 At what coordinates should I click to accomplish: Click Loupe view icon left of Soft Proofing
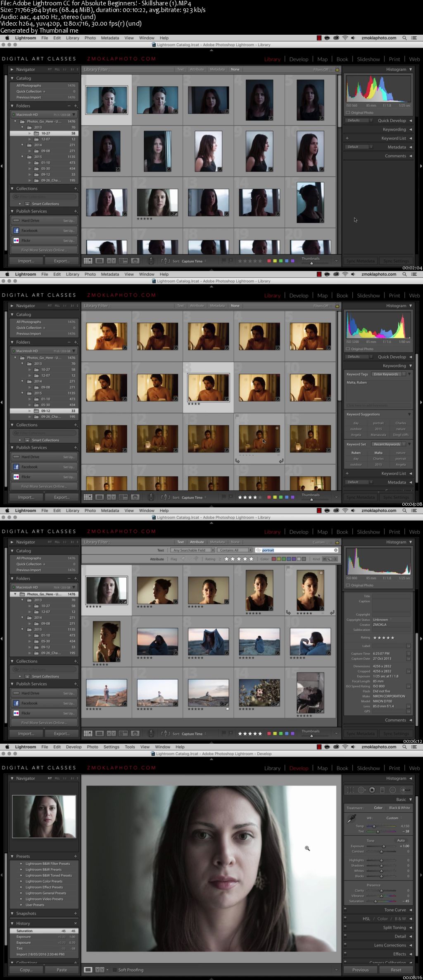pos(88,970)
